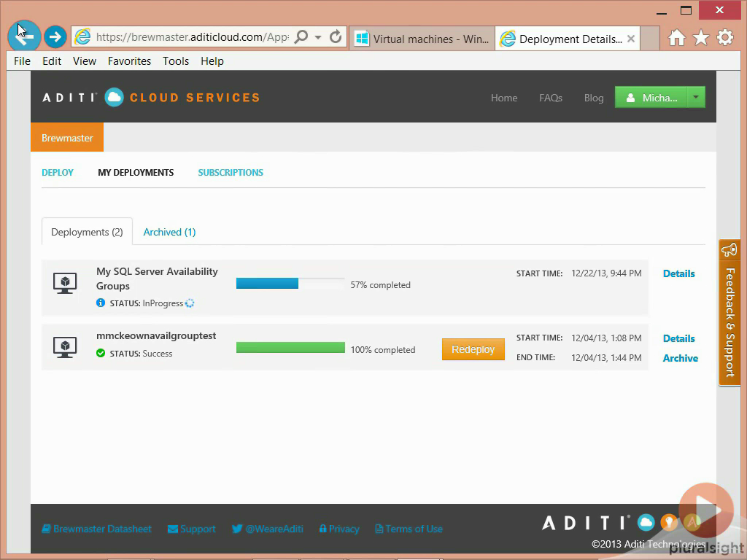Click the start time 12/04/13, 1:08 PM
Screen dimensions: 747x560
606,338
